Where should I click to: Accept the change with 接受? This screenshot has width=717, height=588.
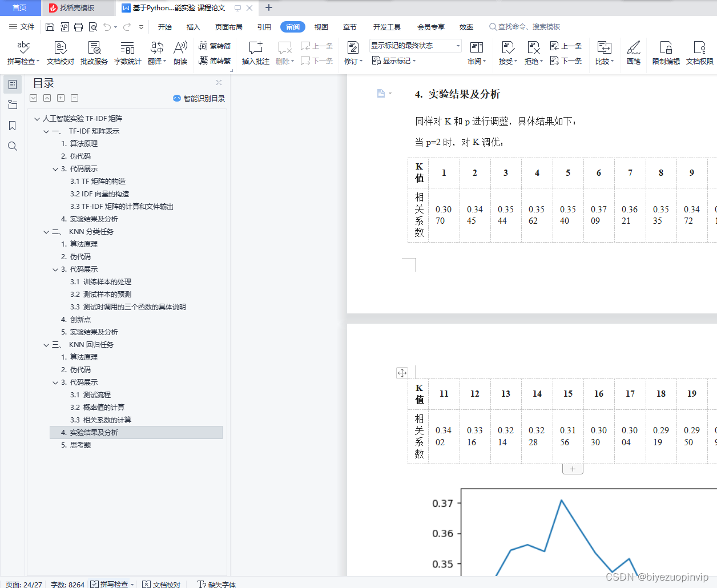tap(507, 53)
